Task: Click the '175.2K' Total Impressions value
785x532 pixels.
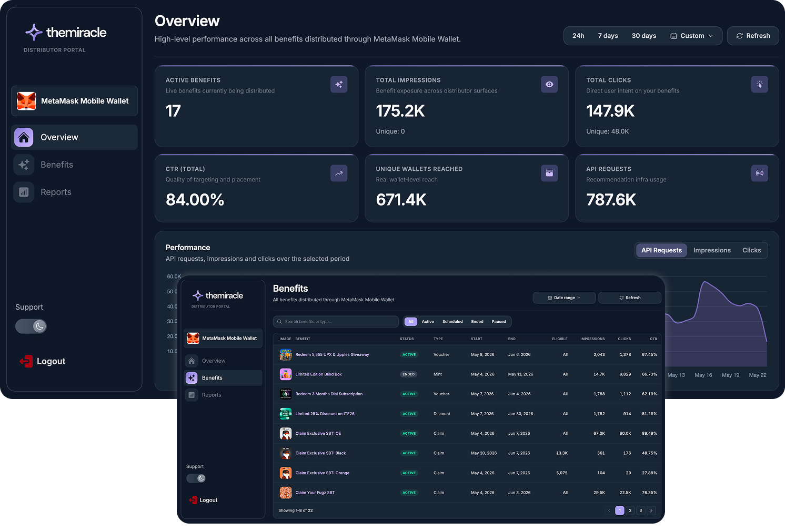Action: 400,111
